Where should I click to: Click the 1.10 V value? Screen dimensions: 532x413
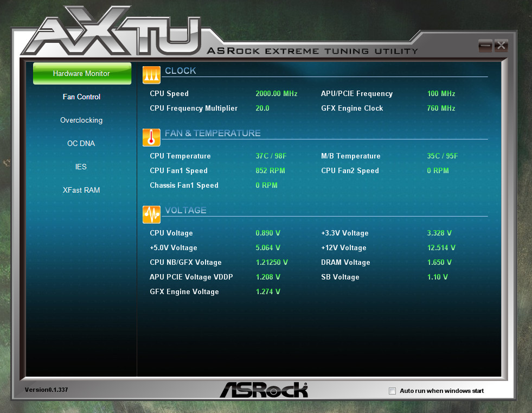click(438, 277)
